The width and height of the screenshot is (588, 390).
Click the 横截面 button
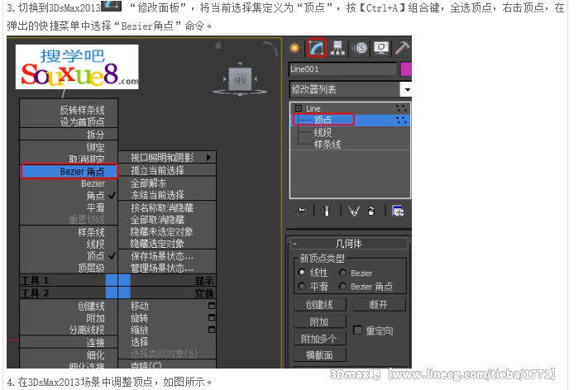point(319,354)
